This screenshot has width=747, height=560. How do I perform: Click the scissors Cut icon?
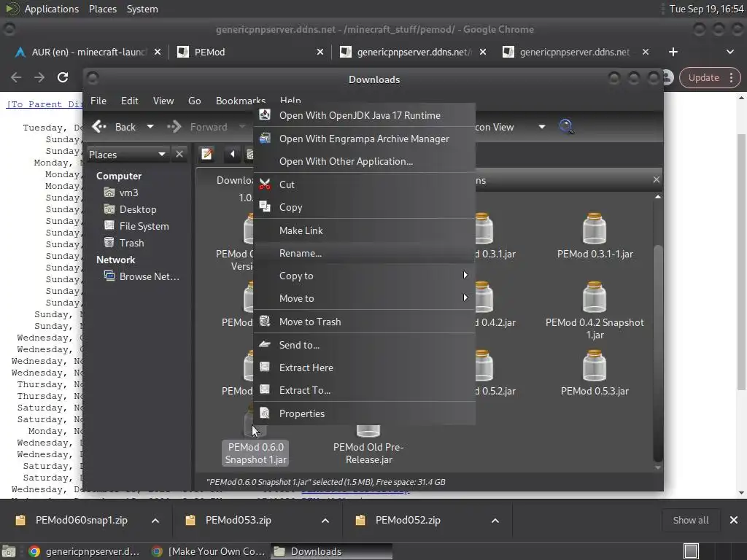click(265, 184)
